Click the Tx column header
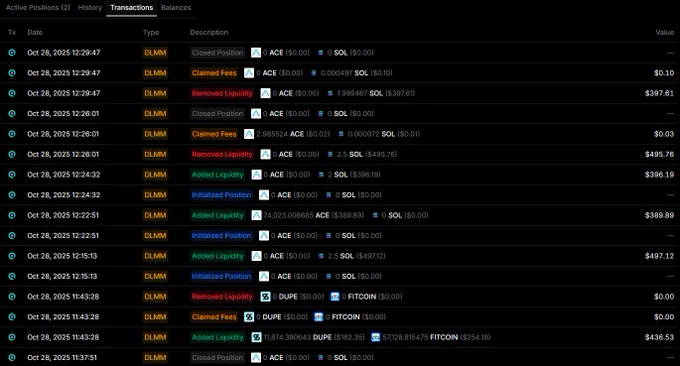This screenshot has width=680, height=366. pos(12,33)
